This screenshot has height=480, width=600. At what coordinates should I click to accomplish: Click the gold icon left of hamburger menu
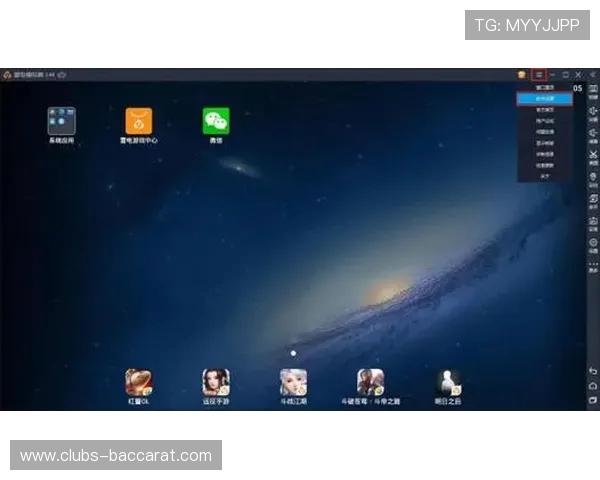pos(522,74)
